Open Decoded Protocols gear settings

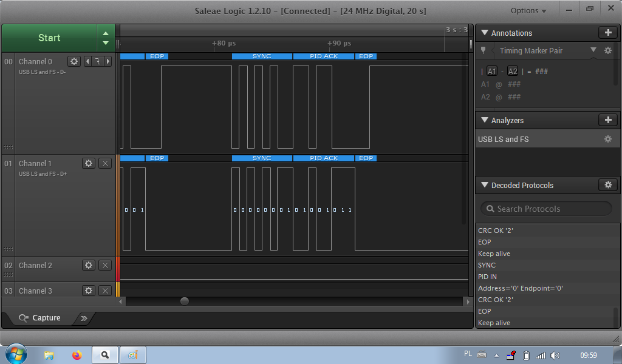(608, 184)
